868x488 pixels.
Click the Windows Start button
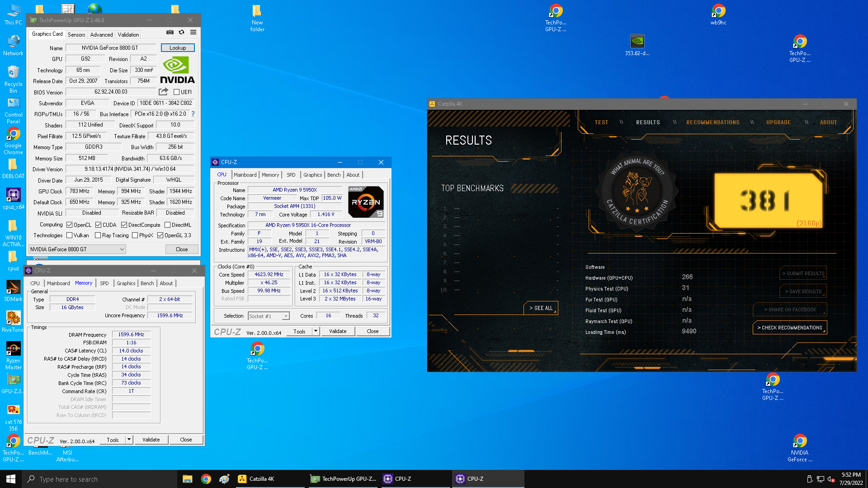tap(11, 479)
